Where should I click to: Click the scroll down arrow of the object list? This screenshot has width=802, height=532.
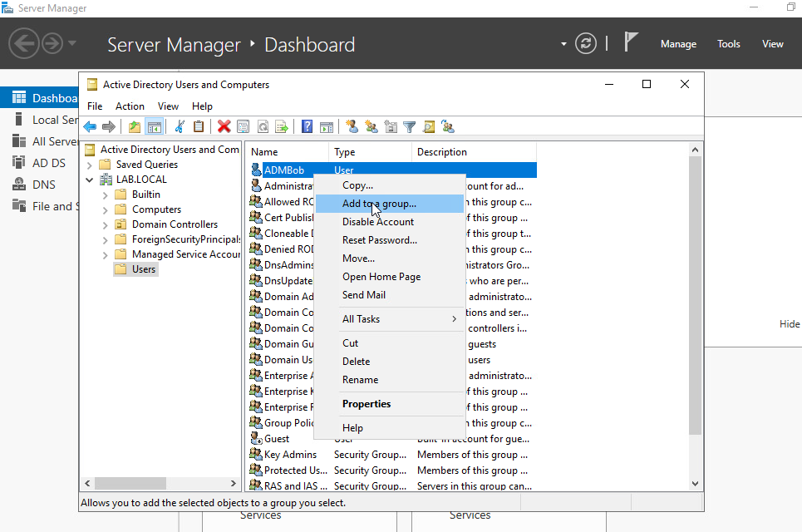pos(695,484)
